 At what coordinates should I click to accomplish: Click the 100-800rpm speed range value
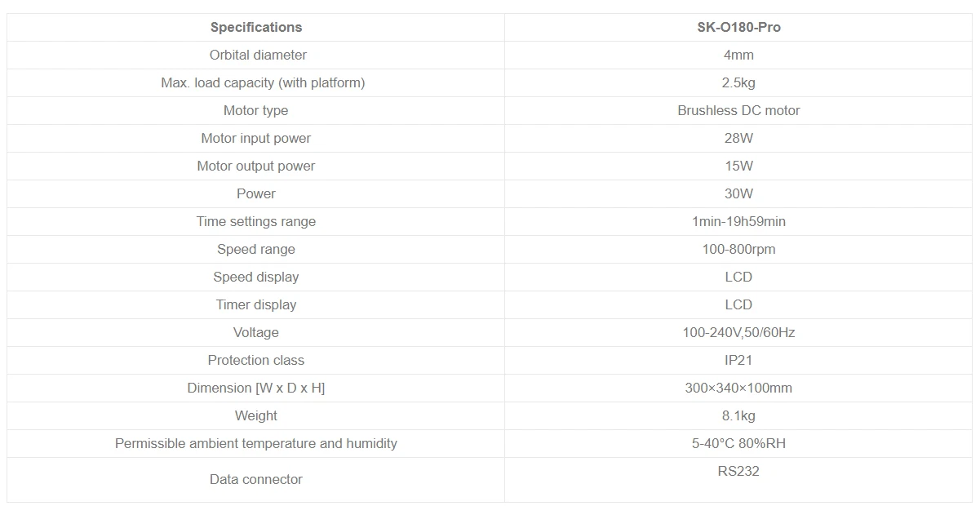click(x=738, y=249)
